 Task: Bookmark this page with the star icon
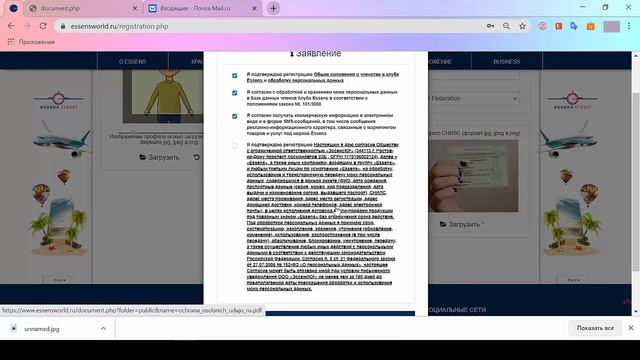tap(522, 26)
